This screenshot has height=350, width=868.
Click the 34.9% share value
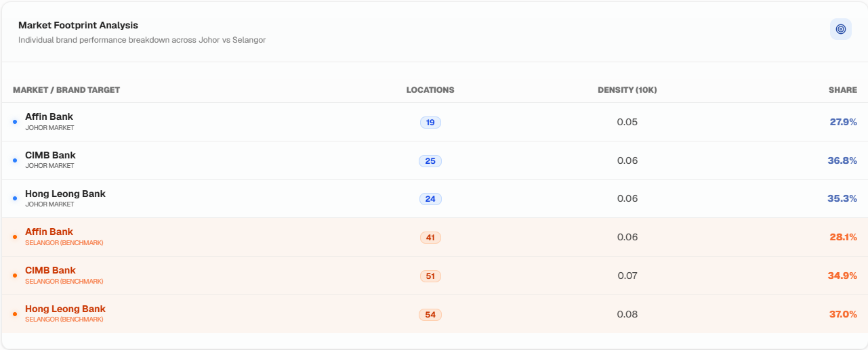pos(842,276)
